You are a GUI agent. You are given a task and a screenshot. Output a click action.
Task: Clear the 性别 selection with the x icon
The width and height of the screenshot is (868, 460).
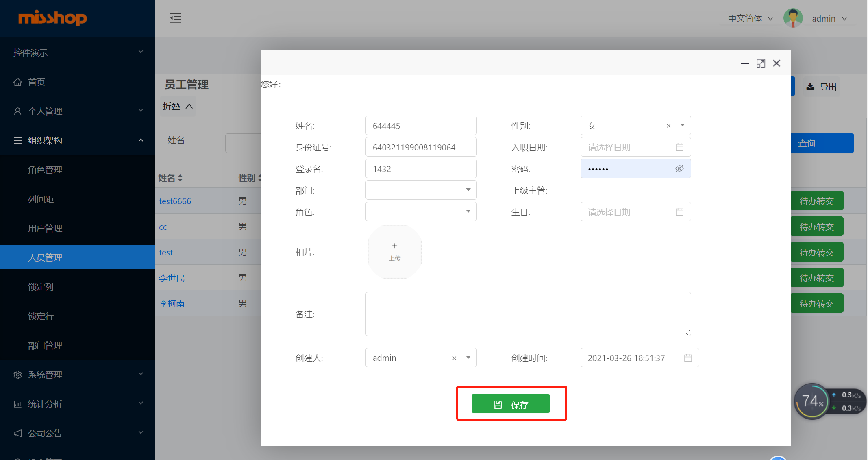[668, 126]
